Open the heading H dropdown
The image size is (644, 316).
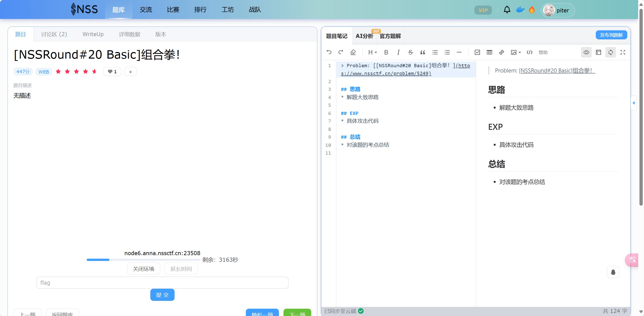coord(372,52)
